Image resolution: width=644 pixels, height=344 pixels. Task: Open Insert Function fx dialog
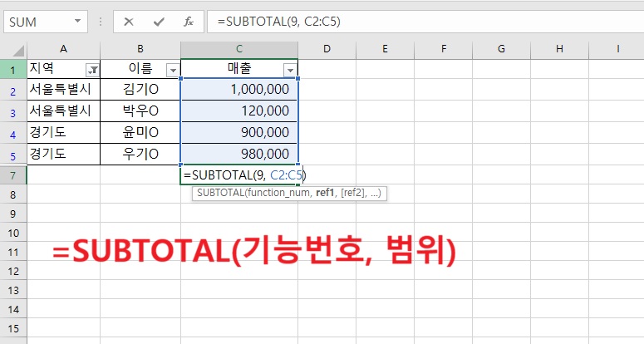click(x=189, y=22)
